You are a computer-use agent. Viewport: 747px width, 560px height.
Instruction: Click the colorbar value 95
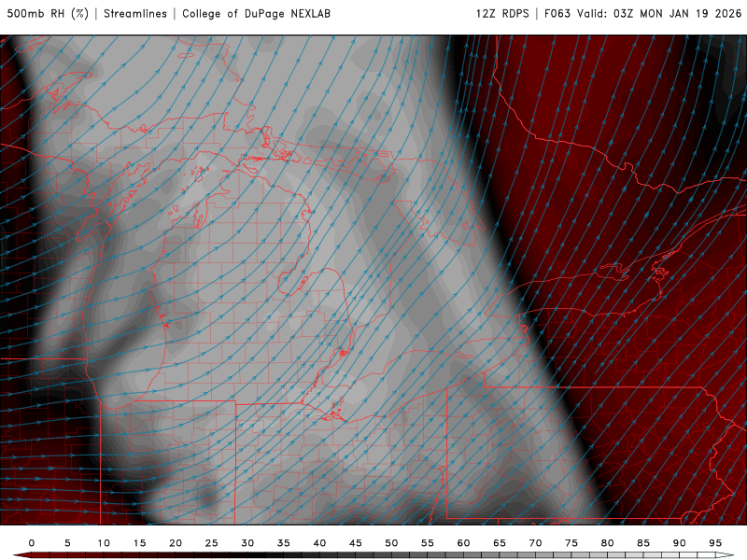(x=715, y=543)
